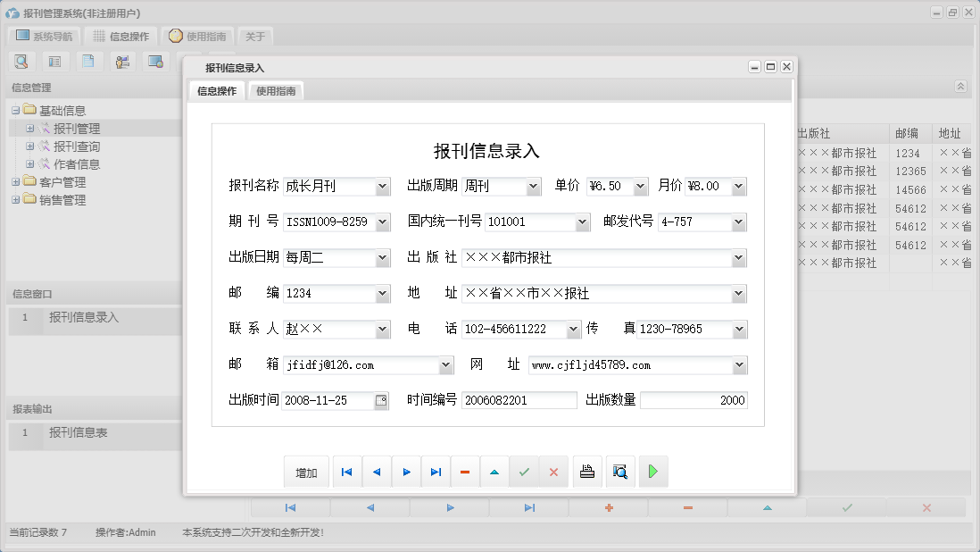Click the monitor with globe toolbar icon

(154, 61)
